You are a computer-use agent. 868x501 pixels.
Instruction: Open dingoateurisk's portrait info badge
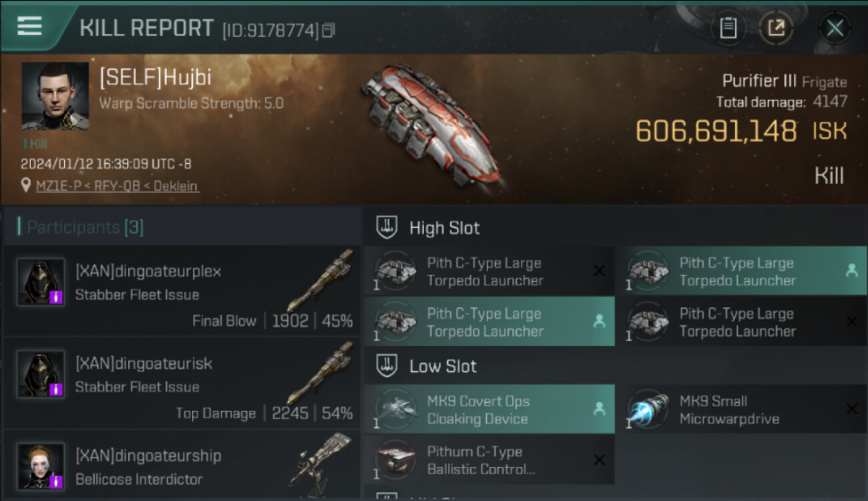(56, 388)
